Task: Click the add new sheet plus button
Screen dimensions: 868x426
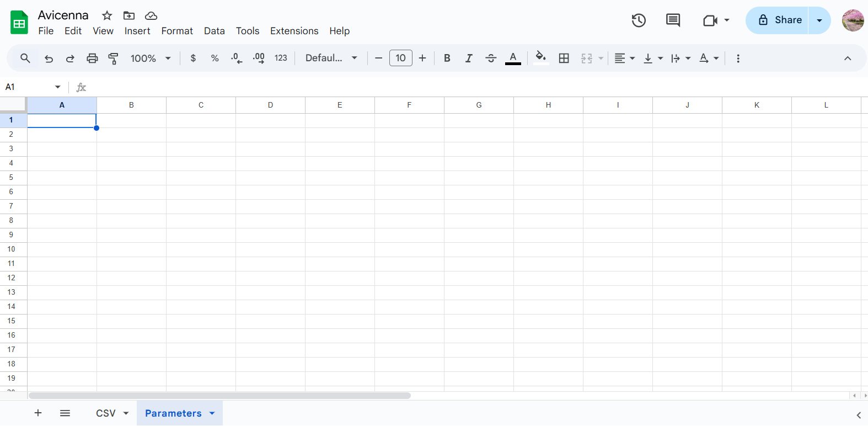Action: tap(38, 413)
